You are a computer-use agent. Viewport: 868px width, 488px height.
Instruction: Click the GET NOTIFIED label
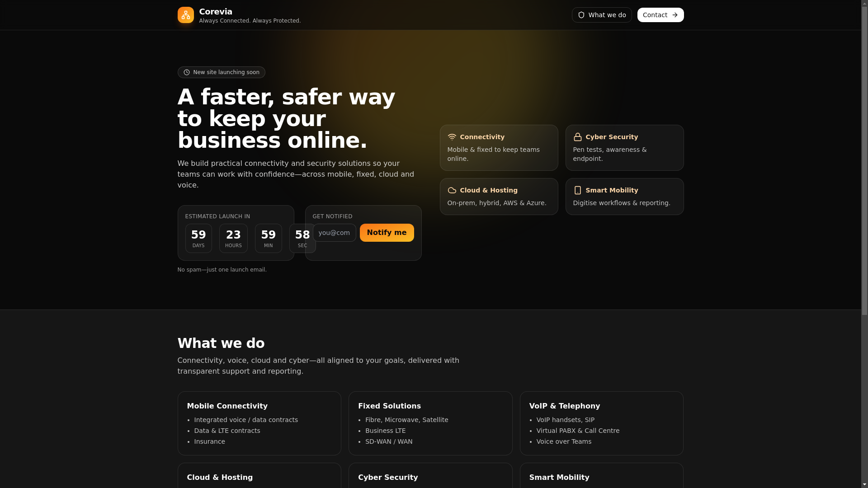coord(332,216)
